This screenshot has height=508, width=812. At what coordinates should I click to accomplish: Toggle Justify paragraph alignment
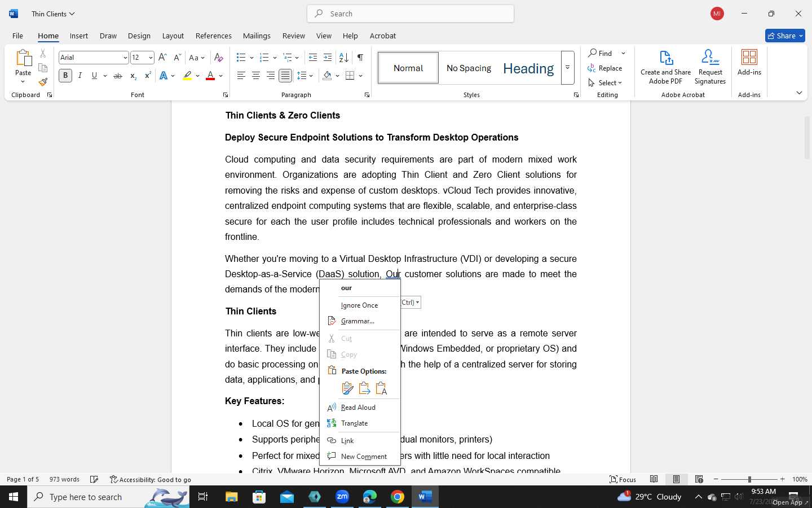point(285,76)
